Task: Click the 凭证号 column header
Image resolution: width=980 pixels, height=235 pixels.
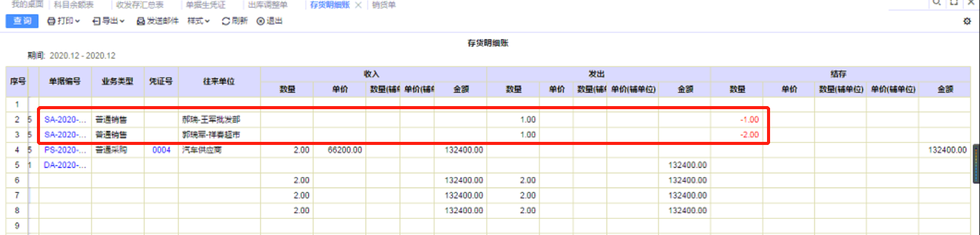Action: (x=161, y=81)
